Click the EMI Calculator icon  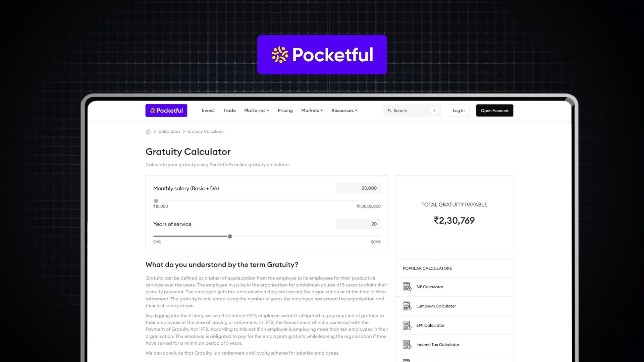click(x=407, y=325)
